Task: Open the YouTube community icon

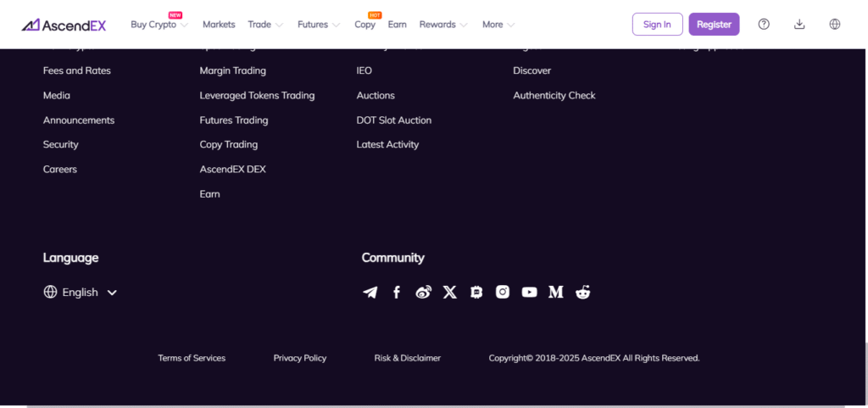Action: coord(529,293)
